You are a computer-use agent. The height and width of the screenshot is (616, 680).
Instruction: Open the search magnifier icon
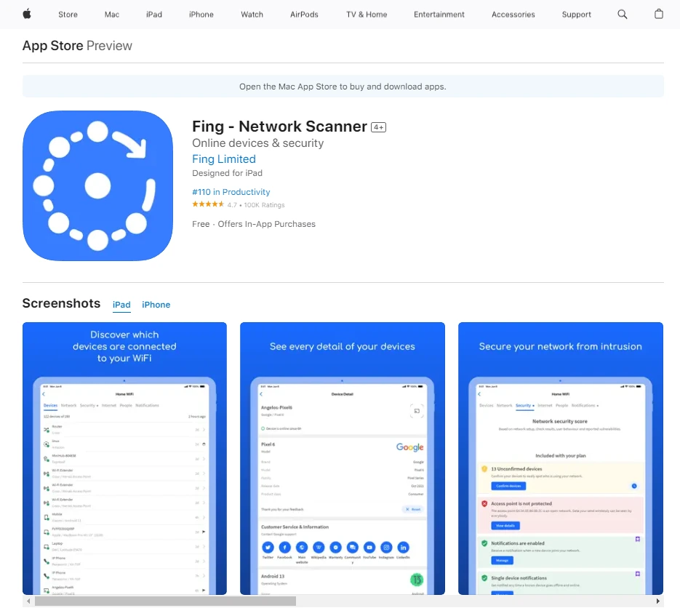623,15
